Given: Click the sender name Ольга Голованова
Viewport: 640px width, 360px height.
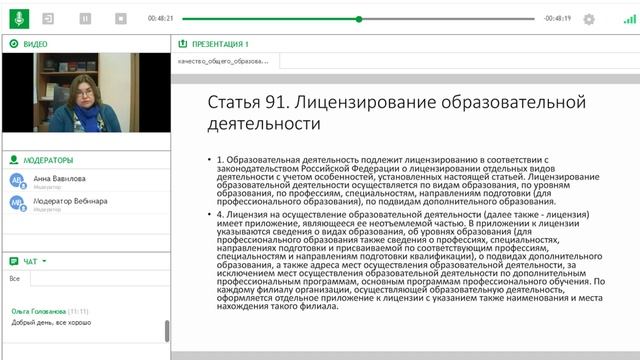Looking at the screenshot, I should coord(39,311).
